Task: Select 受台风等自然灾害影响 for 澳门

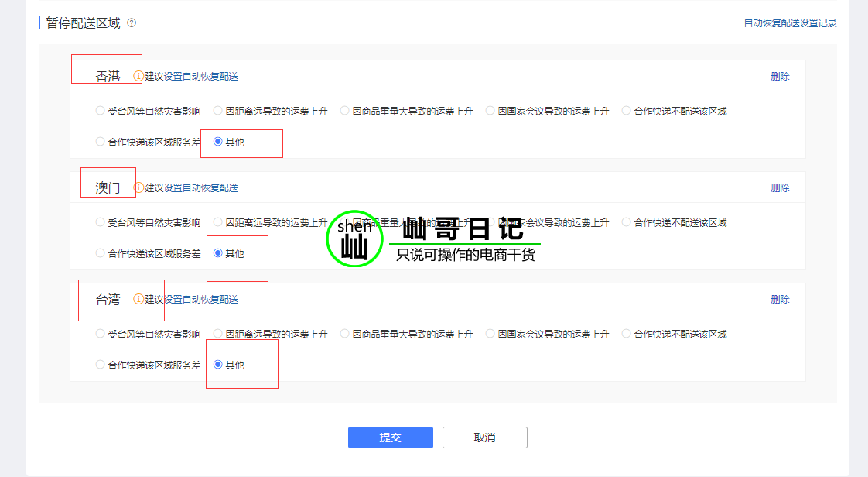Action: pos(100,222)
